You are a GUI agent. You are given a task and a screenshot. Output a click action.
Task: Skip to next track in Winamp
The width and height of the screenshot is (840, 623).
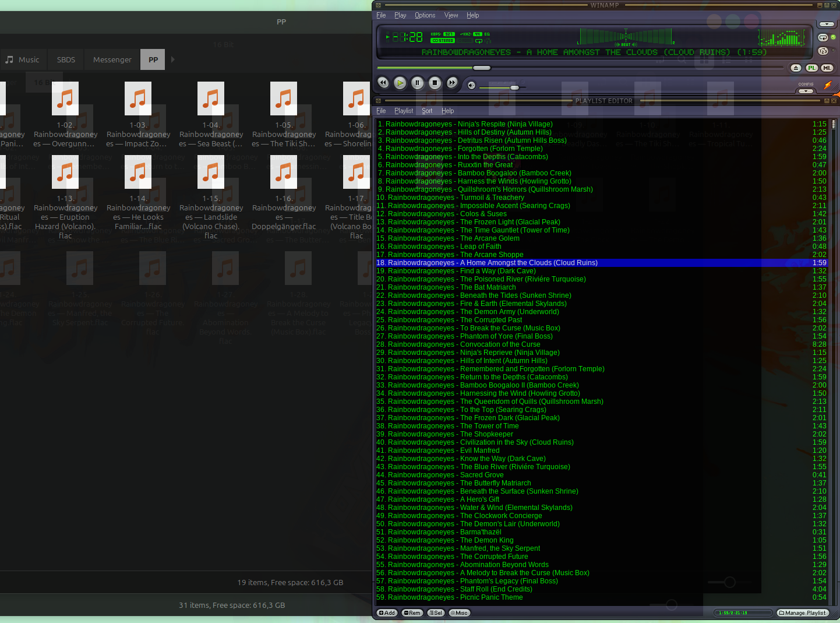coord(452,83)
